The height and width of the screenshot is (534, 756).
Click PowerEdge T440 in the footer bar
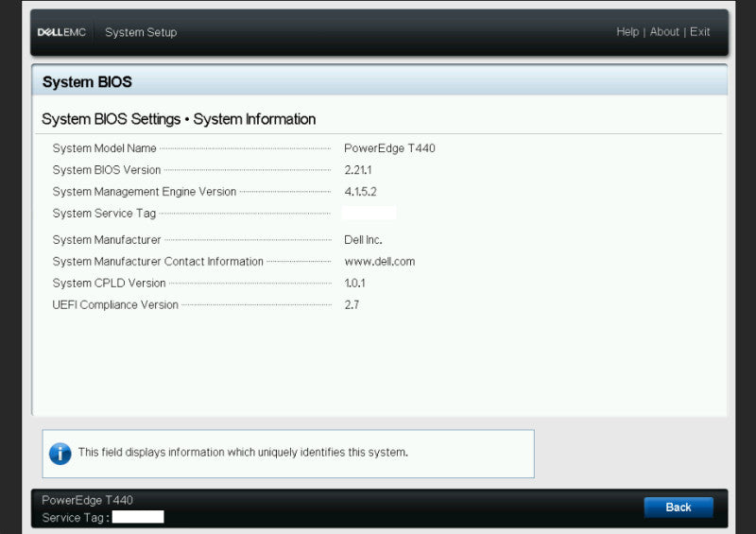point(87,500)
